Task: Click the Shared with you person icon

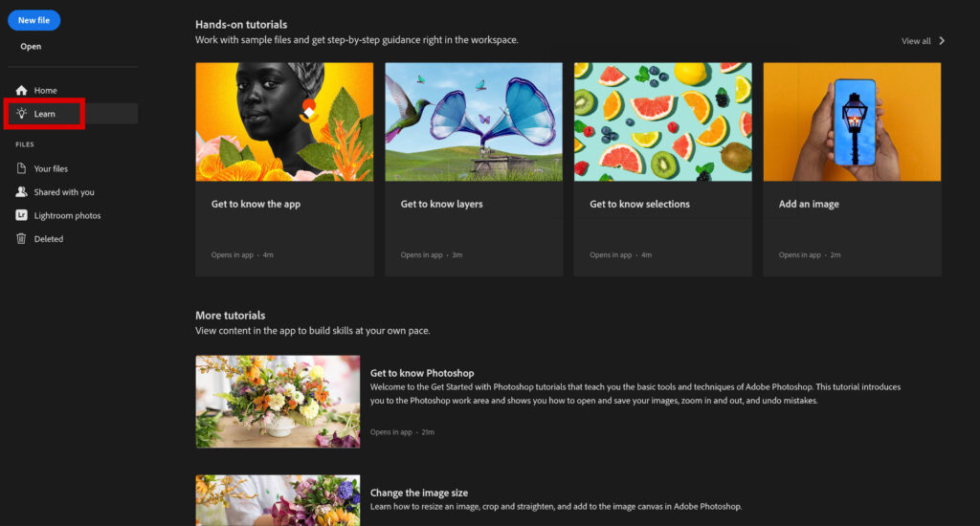Action: pos(21,192)
